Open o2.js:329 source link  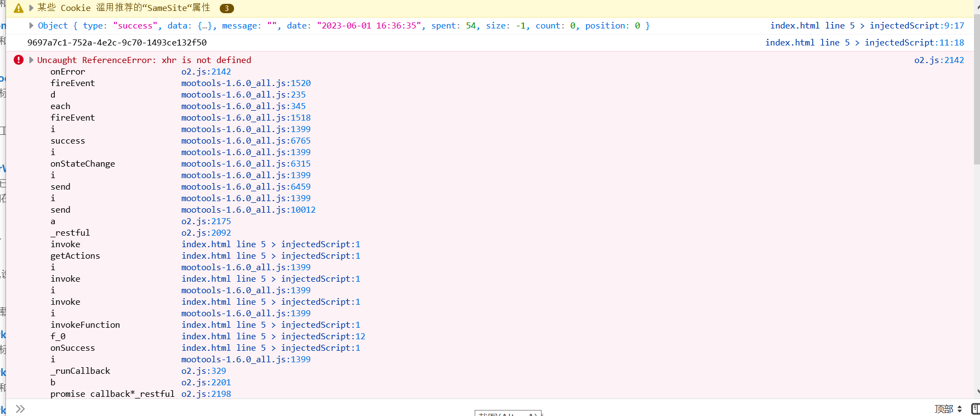coord(204,371)
